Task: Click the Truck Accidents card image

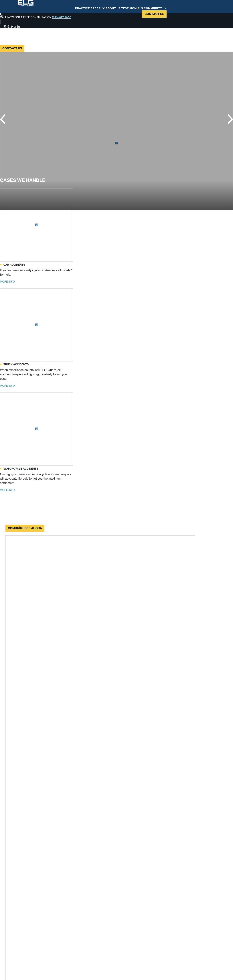Action: (36, 325)
